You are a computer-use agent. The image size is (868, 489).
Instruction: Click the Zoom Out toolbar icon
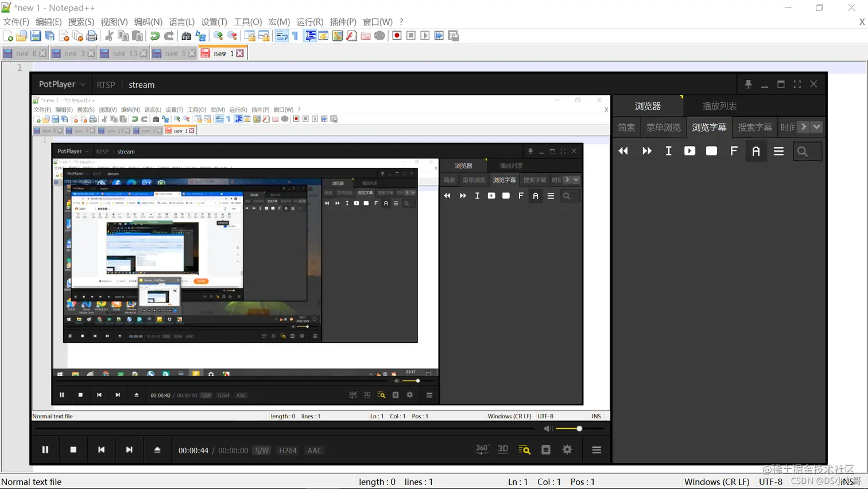pos(232,36)
